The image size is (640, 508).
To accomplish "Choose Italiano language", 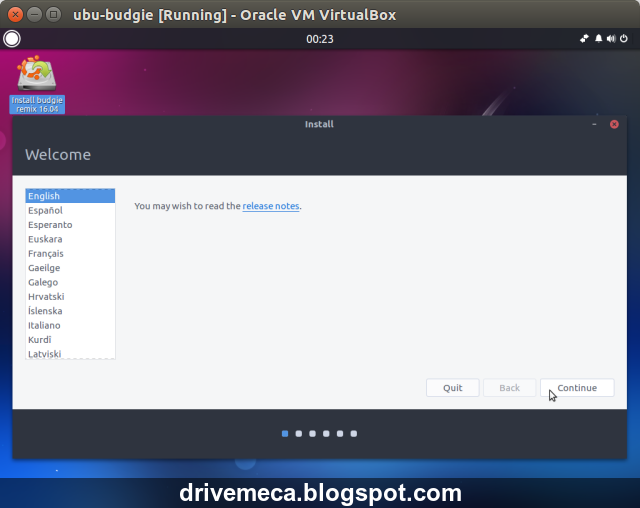I will tap(70, 325).
